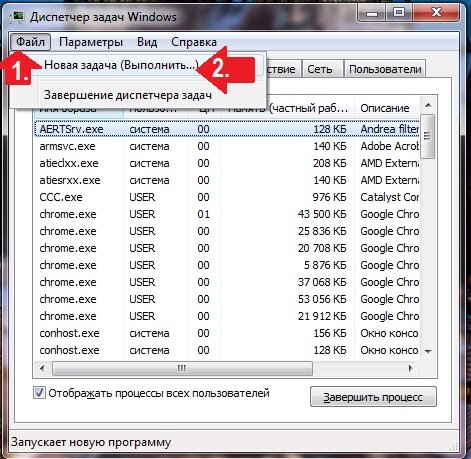Close the Task Manager window
Screen dimensions: 471x459
point(436,13)
